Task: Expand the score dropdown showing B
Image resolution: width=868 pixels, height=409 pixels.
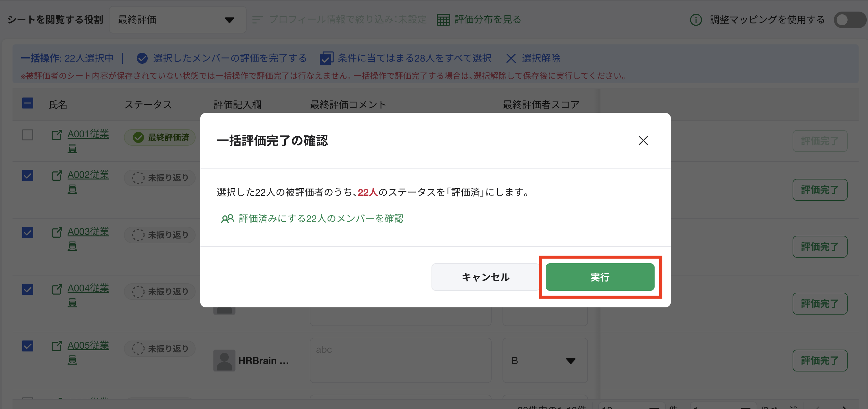Action: tap(544, 361)
